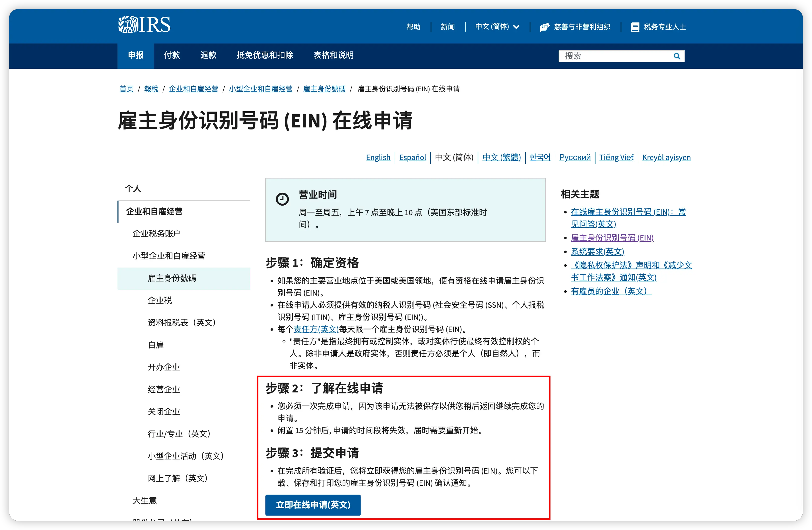Open the 中文 (简体) language dropdown
Viewport: 812px width, 530px height.
pyautogui.click(x=492, y=27)
